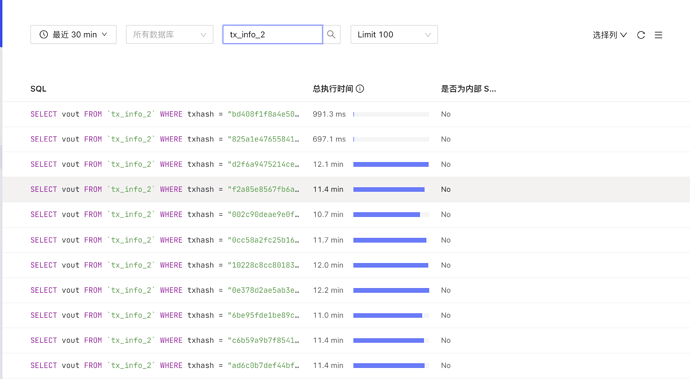Click the 12.0 min execution time value
The height and width of the screenshot is (379, 690).
point(328,265)
